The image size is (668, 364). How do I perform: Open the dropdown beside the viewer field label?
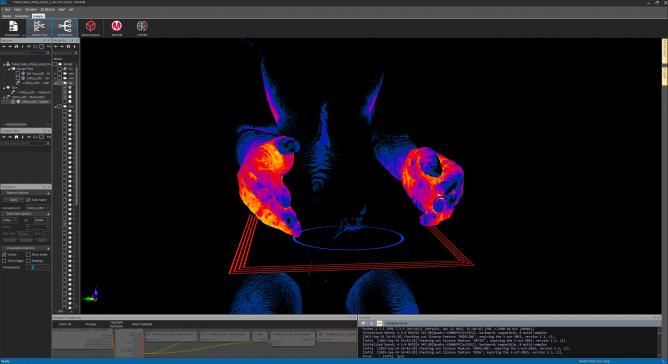tap(37, 208)
